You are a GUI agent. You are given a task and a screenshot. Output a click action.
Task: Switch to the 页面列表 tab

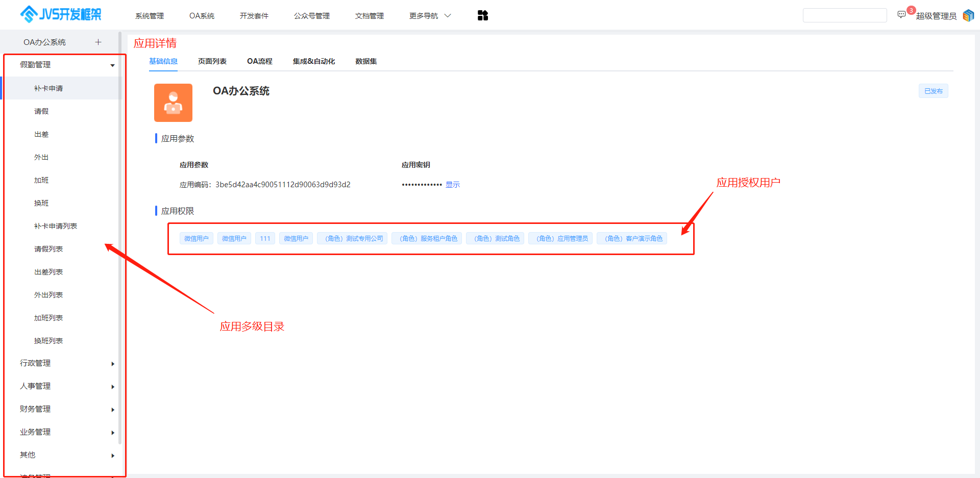pyautogui.click(x=212, y=61)
